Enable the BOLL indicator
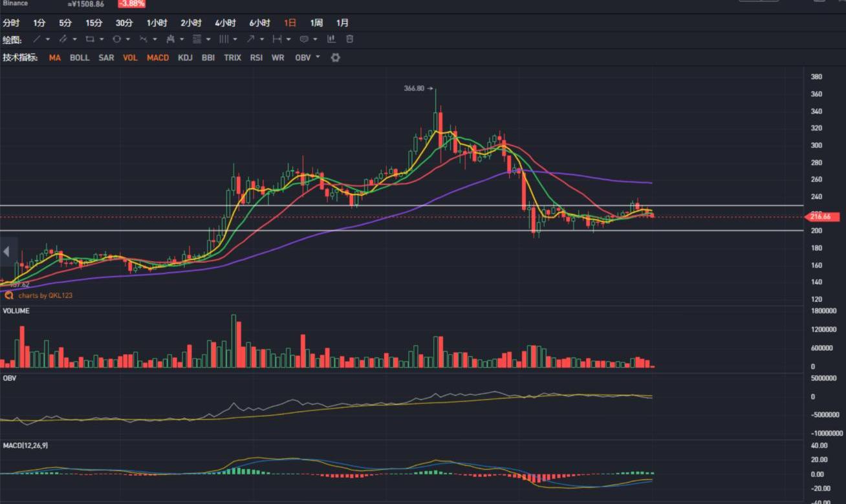Viewport: 846px width, 504px height. [80, 58]
